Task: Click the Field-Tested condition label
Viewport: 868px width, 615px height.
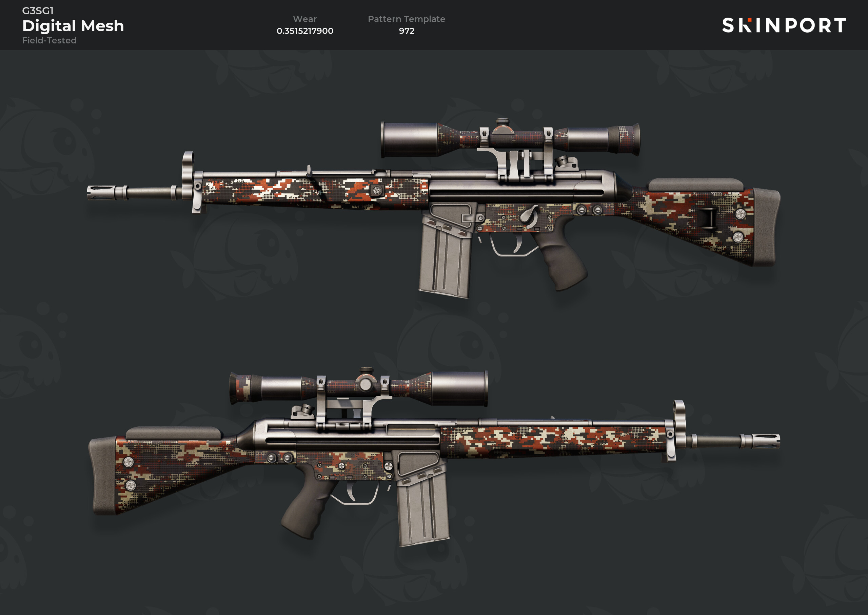Action: (49, 40)
